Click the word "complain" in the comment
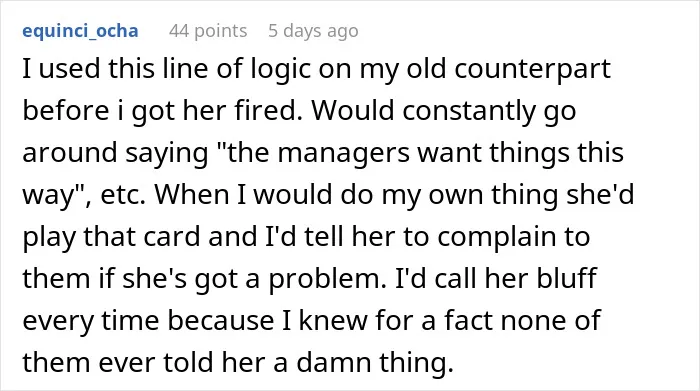The width and height of the screenshot is (700, 391). coord(499,237)
